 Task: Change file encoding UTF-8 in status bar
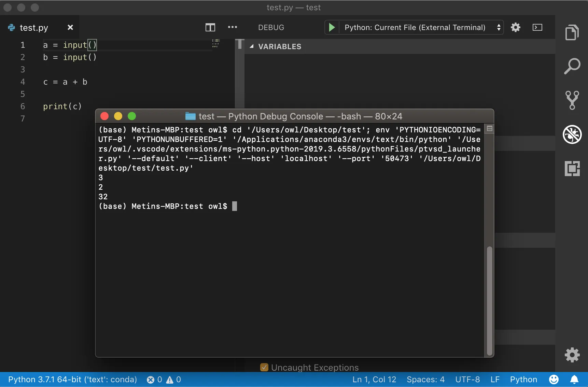(x=467, y=379)
